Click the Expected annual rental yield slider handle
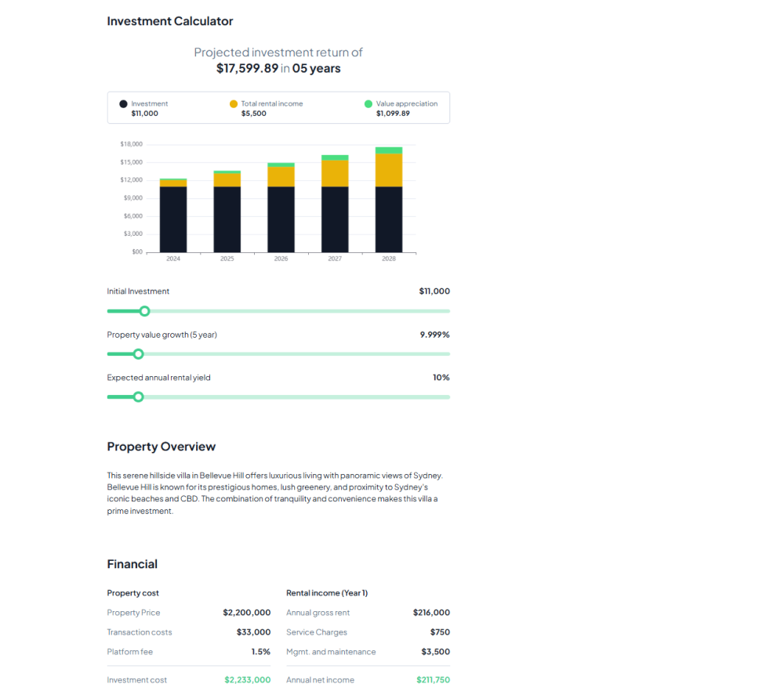The width and height of the screenshot is (784, 684). point(139,397)
